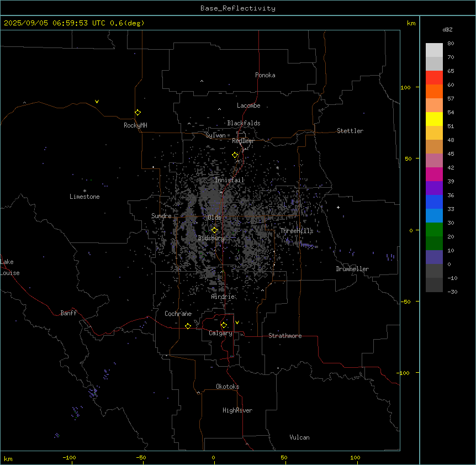Click the light blue swatch below 33 dBZ
476x465 pixels.
point(434,216)
